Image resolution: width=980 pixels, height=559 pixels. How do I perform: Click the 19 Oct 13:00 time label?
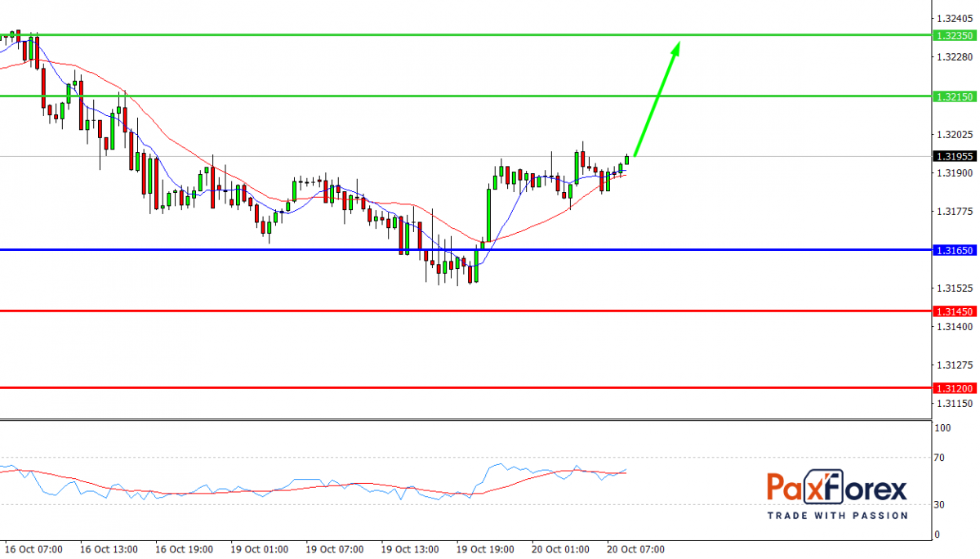409,549
